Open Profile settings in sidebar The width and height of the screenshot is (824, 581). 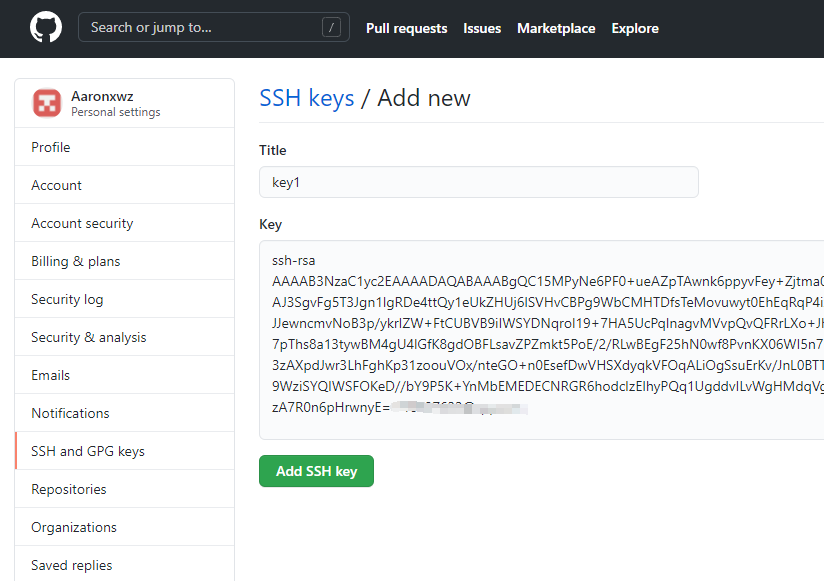[x=51, y=147]
